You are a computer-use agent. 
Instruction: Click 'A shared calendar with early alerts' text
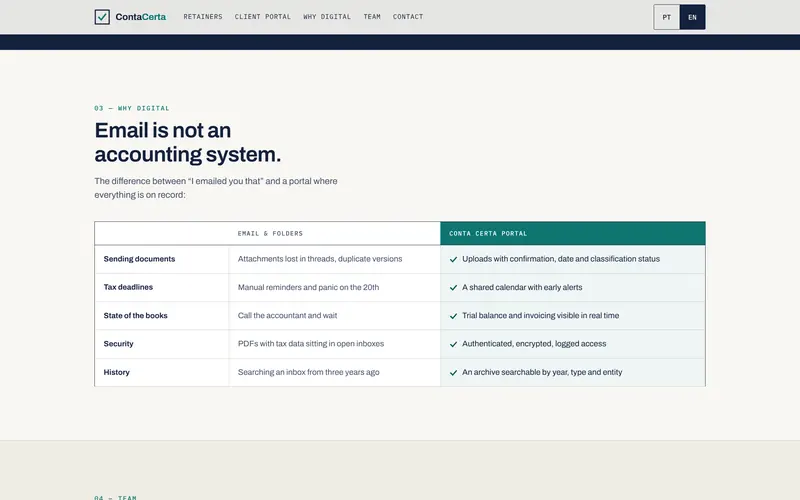[x=522, y=287]
